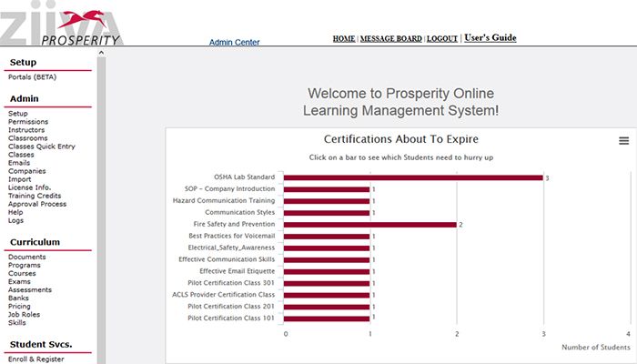Click the Communication Styles bar
The height and width of the screenshot is (364, 637).
(x=327, y=213)
